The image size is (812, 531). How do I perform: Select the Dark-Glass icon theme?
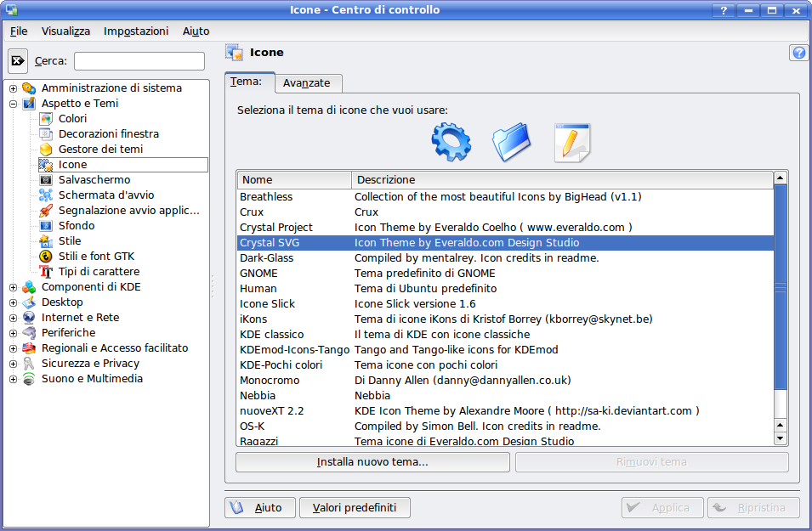click(x=266, y=258)
